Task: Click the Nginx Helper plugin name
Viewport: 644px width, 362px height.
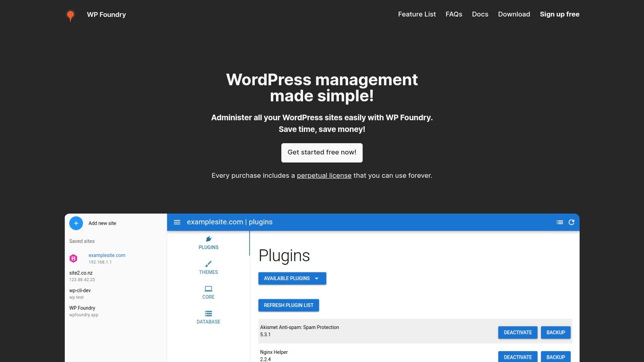Action: 274,352
